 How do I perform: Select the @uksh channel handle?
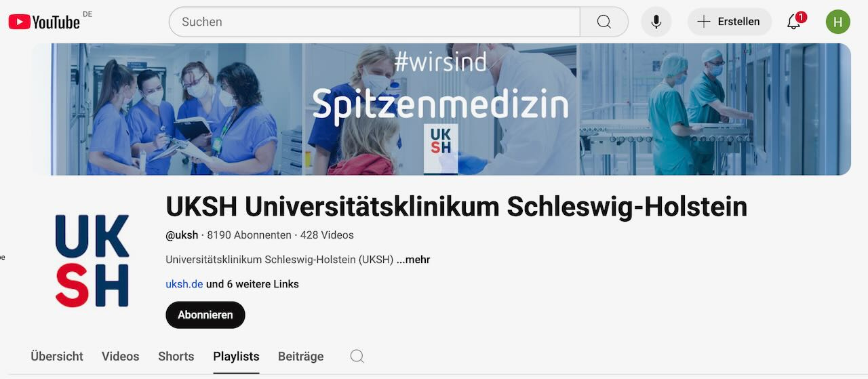click(x=182, y=235)
